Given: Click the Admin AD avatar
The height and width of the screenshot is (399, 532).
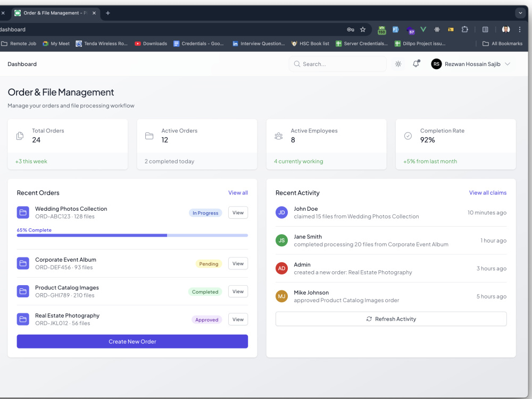Looking at the screenshot, I should [281, 268].
